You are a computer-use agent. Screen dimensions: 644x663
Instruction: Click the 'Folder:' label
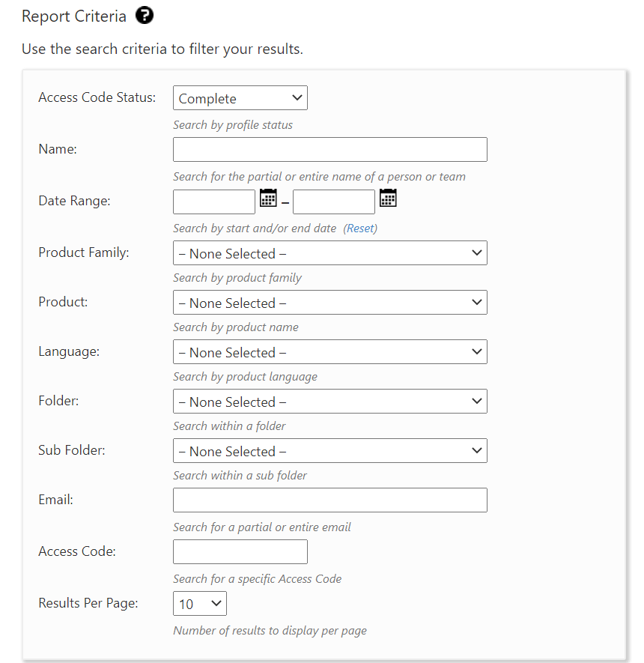point(58,401)
